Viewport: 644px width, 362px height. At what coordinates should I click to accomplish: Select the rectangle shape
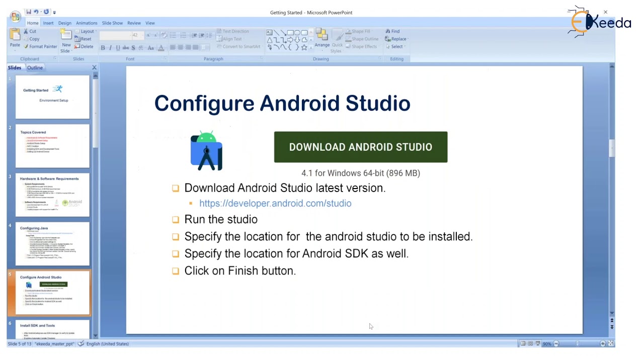290,33
